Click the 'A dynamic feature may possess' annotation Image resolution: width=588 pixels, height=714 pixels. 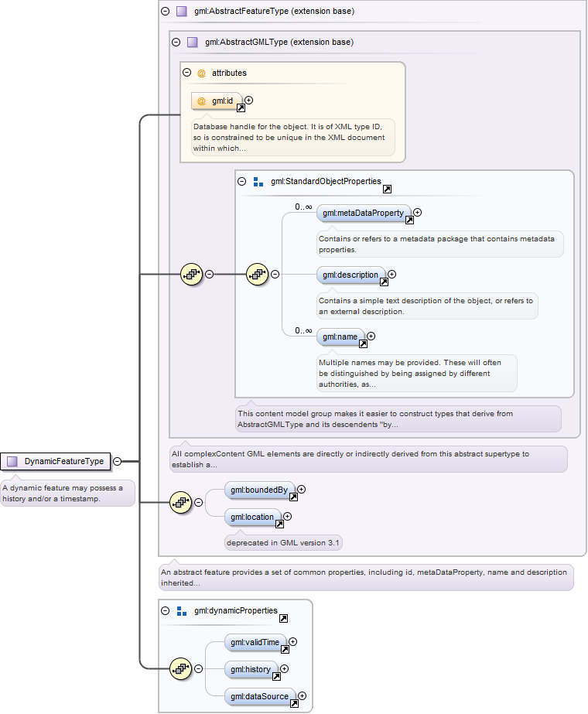pyautogui.click(x=68, y=494)
